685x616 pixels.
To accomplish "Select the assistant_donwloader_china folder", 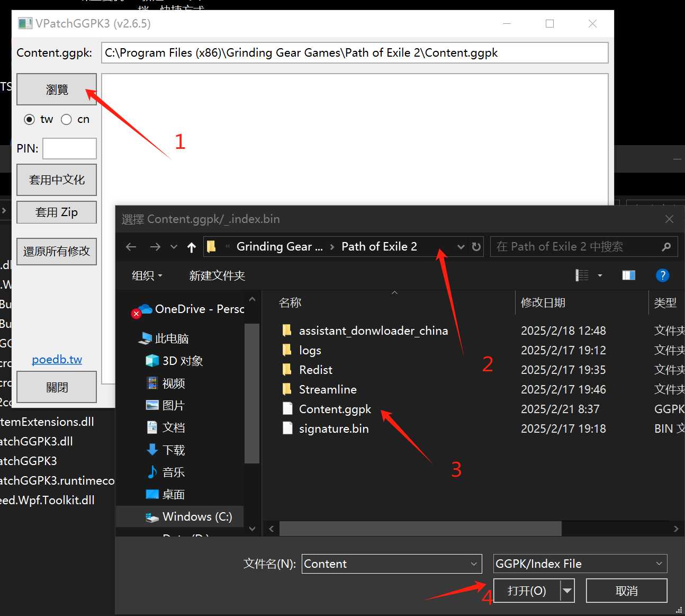I will pos(373,331).
